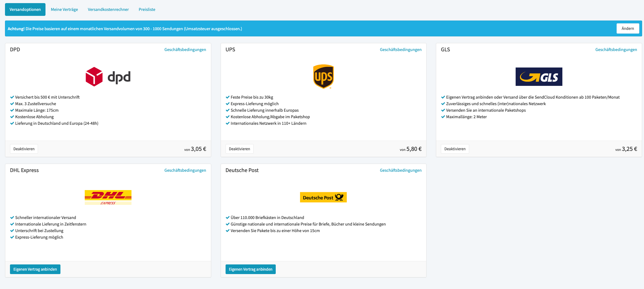This screenshot has height=289, width=644.
Task: Click 'Feste Preise bis zu 30kg'
Action: (x=252, y=97)
